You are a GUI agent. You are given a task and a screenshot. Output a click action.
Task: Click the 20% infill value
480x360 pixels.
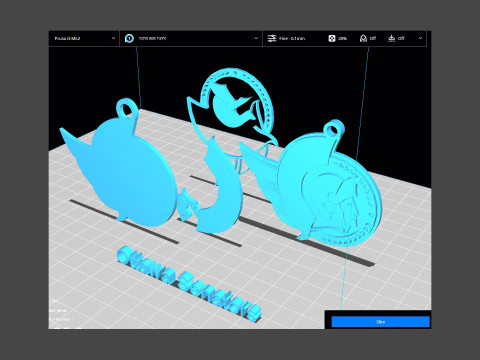tap(342, 39)
